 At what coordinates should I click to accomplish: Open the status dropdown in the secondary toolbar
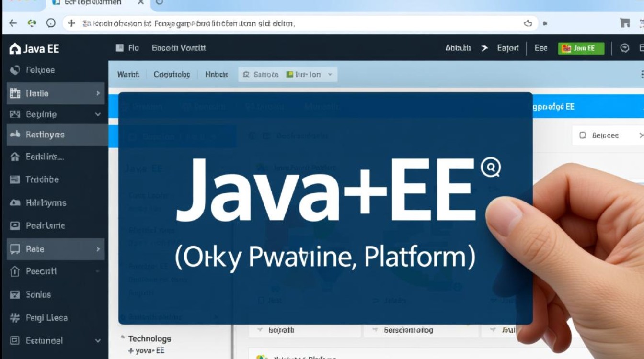point(329,74)
